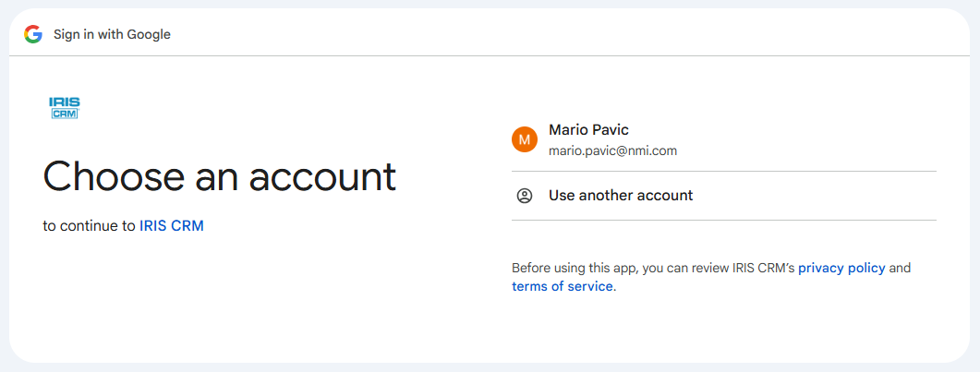
Task: Click the "Sign in with Google" header text
Action: 112,34
